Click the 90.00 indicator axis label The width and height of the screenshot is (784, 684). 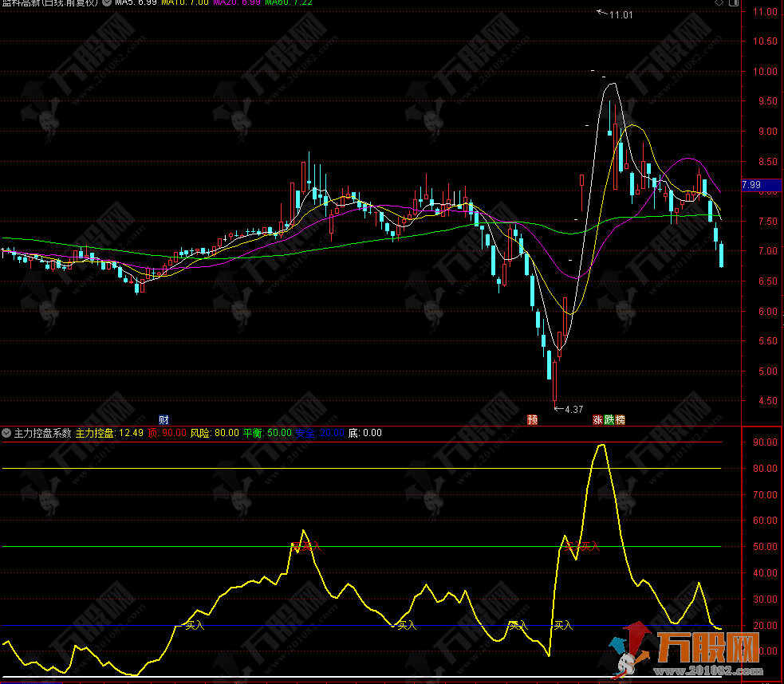[765, 442]
